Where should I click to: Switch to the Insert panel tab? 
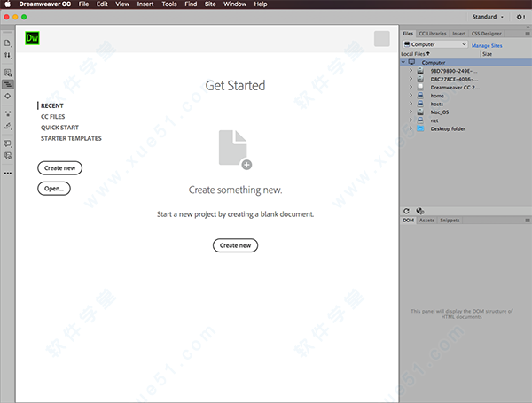[x=458, y=34]
